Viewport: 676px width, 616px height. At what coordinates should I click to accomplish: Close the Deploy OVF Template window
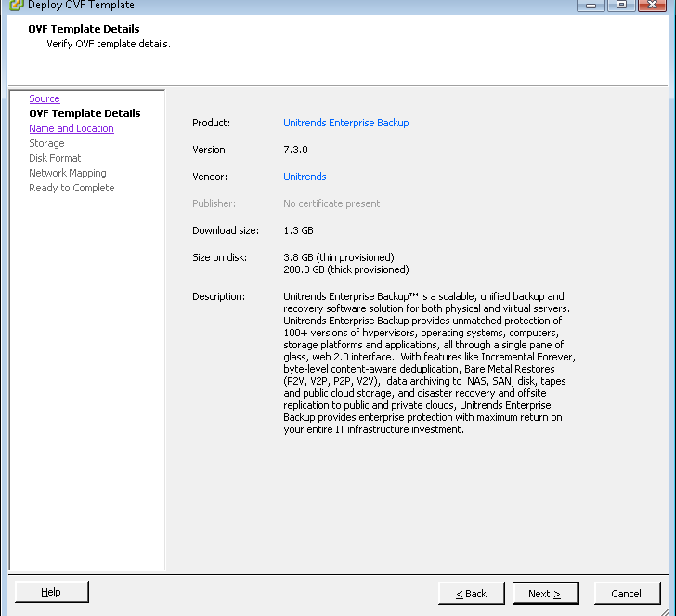click(652, 6)
